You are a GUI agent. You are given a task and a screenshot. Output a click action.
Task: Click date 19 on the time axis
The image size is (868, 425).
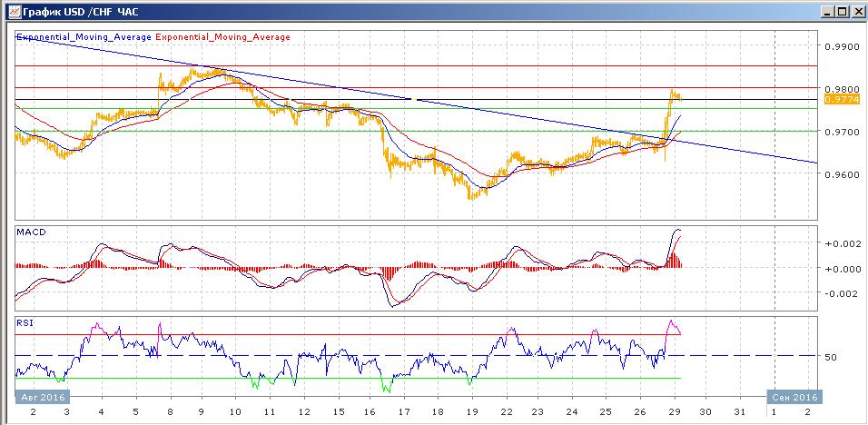click(471, 412)
